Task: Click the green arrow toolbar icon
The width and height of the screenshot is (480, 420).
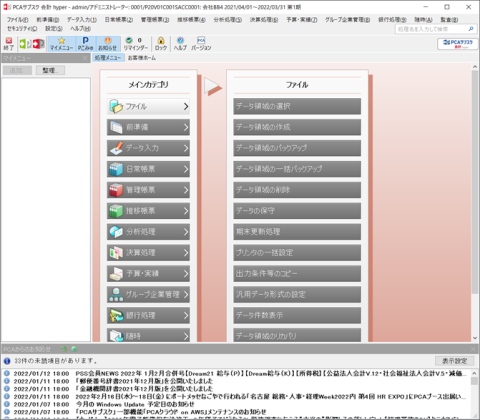Action: tap(24, 44)
